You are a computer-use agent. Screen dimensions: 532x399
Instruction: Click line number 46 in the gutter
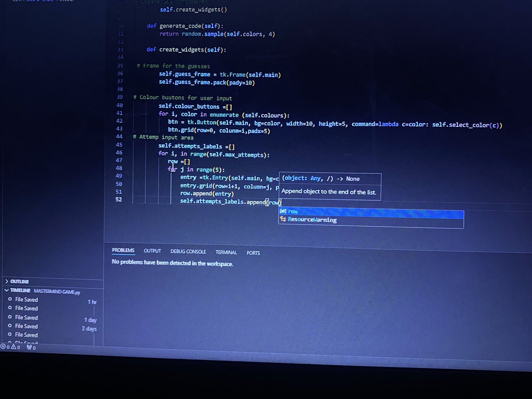119,153
